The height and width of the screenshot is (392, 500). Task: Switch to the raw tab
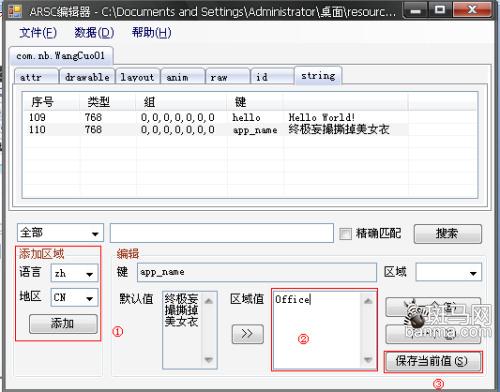pos(228,77)
